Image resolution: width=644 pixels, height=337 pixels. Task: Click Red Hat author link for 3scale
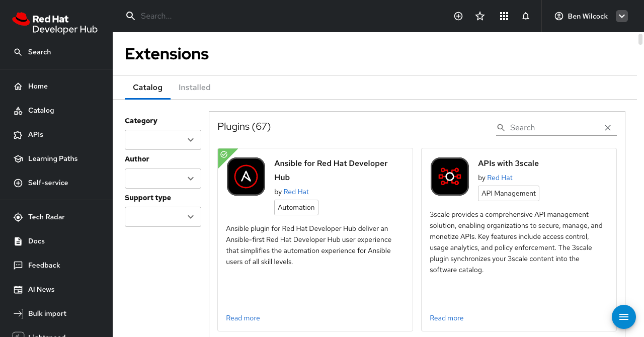[500, 178]
